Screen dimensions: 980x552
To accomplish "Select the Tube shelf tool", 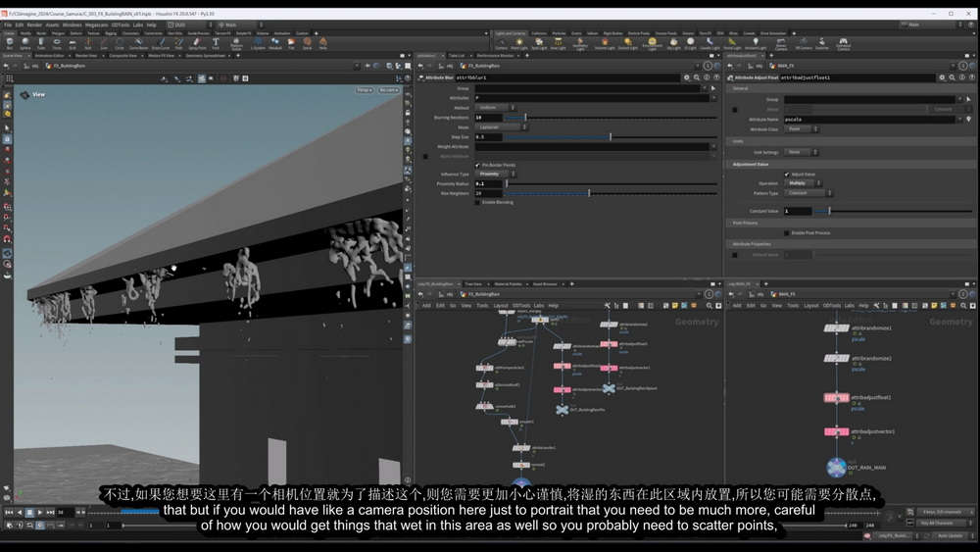I will [x=41, y=43].
